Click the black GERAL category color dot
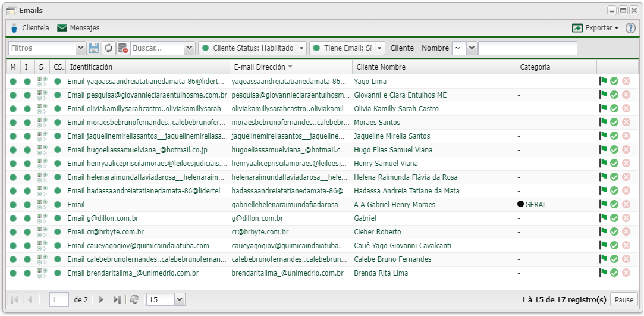The image size is (644, 316). click(x=521, y=205)
